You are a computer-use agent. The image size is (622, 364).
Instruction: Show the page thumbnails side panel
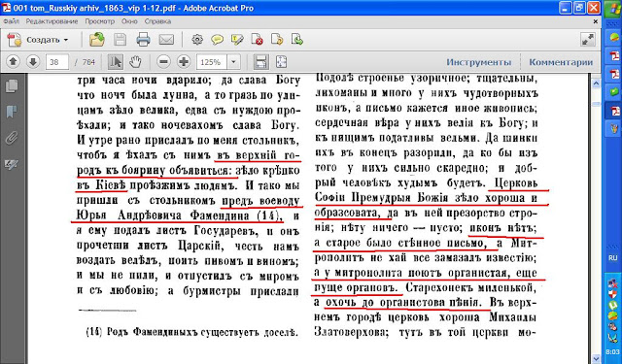[x=12, y=86]
